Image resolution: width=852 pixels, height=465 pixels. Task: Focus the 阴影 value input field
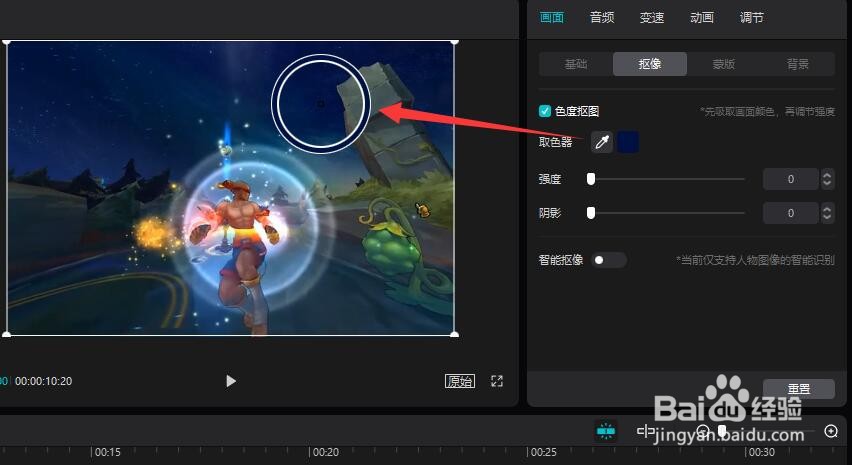coord(791,213)
